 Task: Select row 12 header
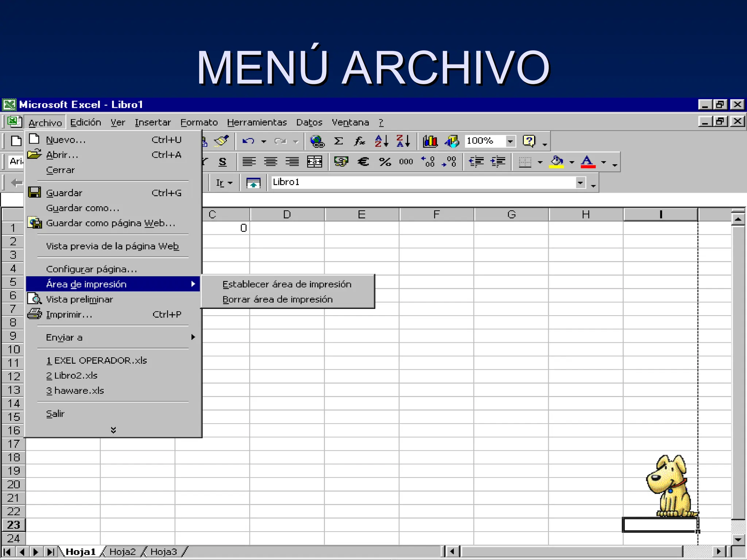coord(13,376)
